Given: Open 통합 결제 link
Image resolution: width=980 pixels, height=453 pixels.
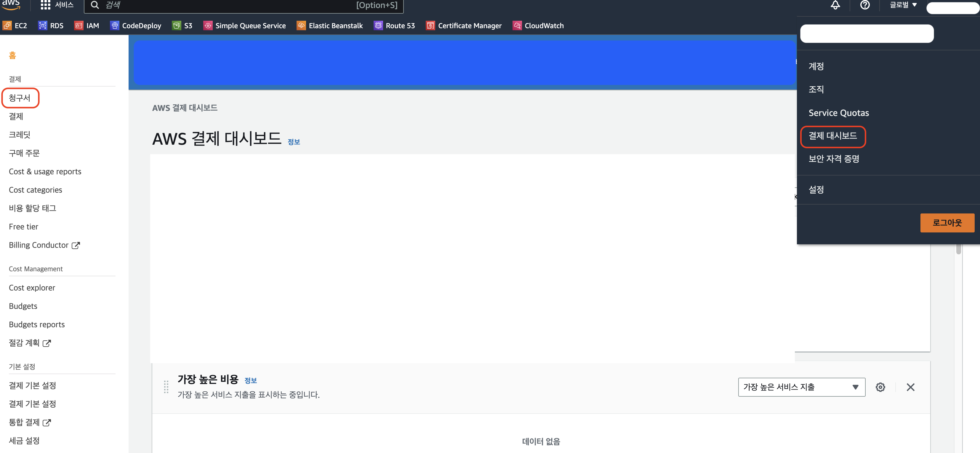Looking at the screenshot, I should pyautogui.click(x=24, y=422).
